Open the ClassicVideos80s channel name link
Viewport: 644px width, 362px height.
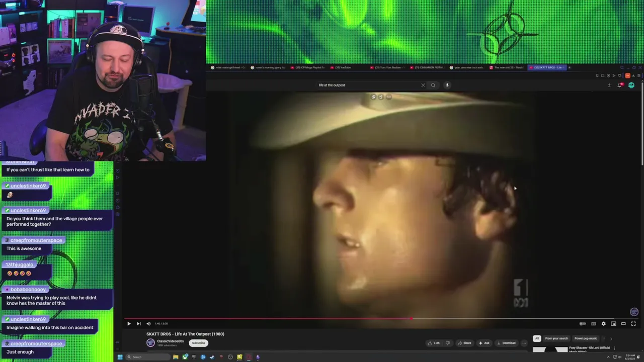pyautogui.click(x=170, y=341)
